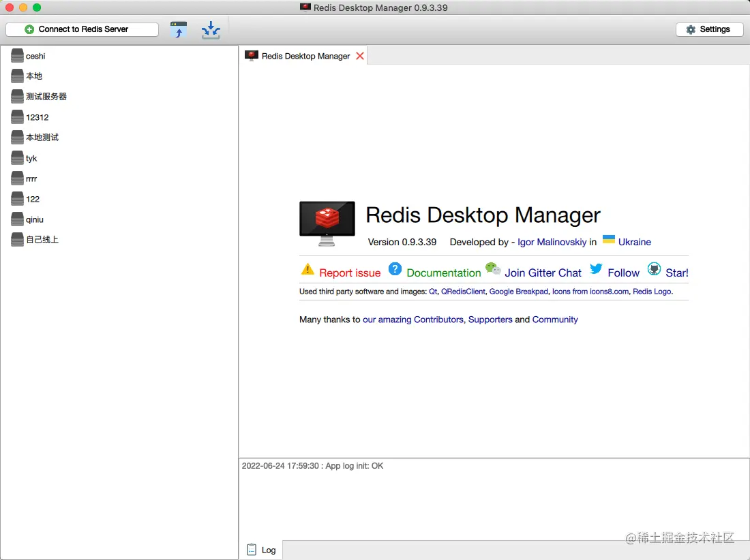The image size is (750, 560).
Task: Click the green chat bubbles icon
Action: (x=493, y=268)
